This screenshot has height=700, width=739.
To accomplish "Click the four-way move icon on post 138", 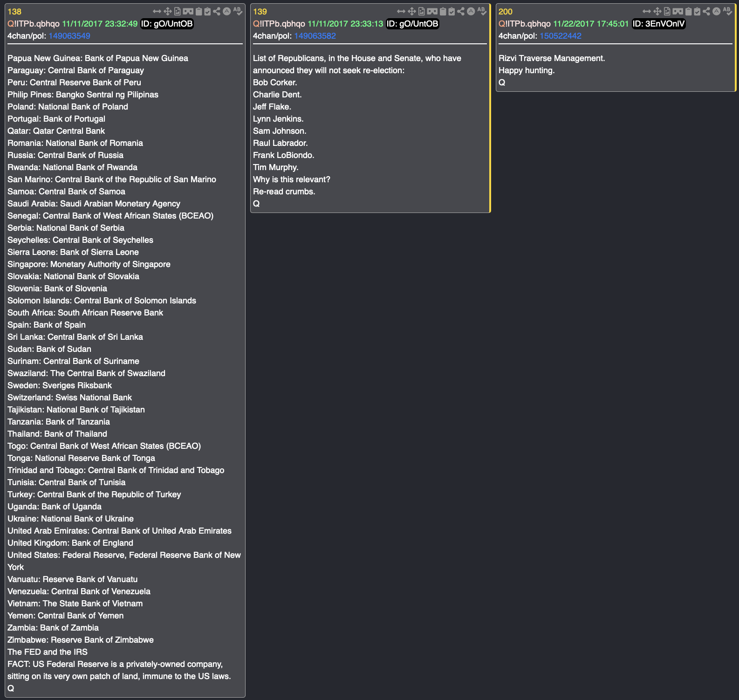I will 168,11.
